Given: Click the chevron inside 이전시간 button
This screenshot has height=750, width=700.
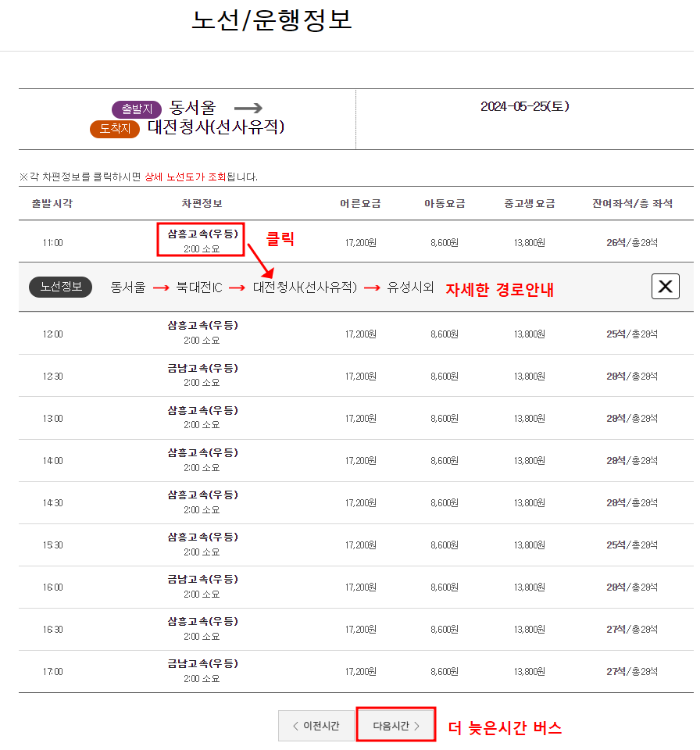Looking at the screenshot, I should (x=295, y=724).
